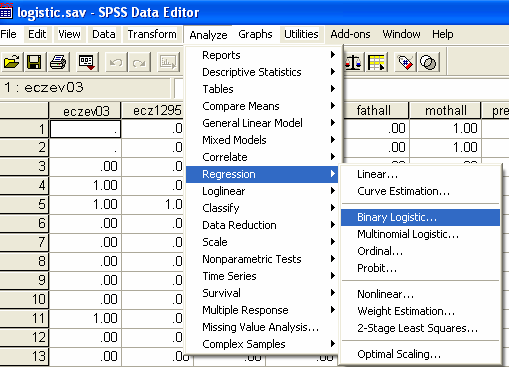The height and width of the screenshot is (367, 509).
Task: Expand the Data Reduction submenu
Action: click(x=262, y=225)
